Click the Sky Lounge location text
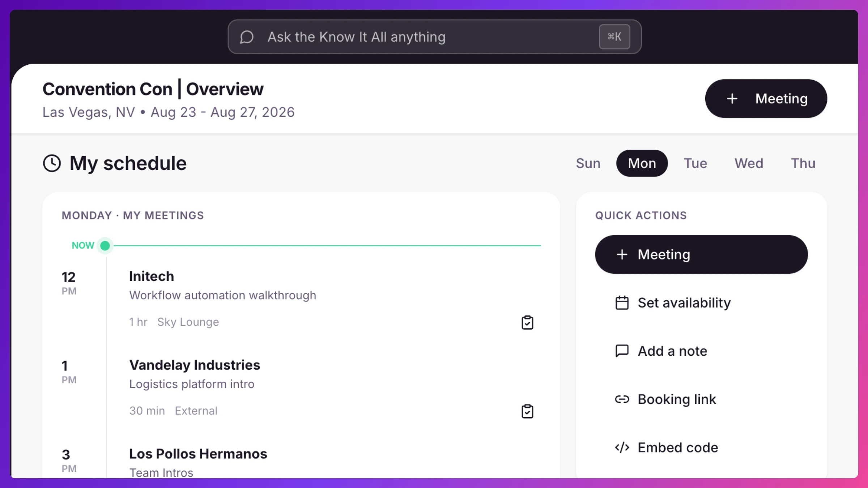 pos(188,322)
